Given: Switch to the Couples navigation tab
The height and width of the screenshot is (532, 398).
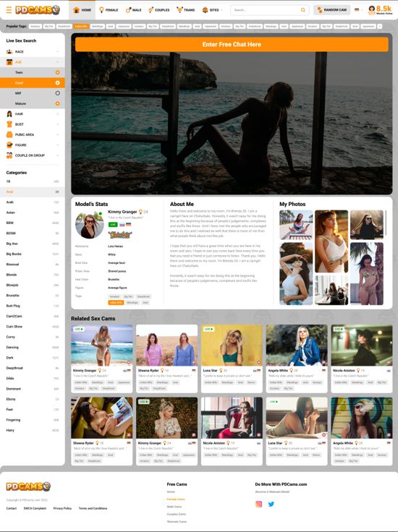Looking at the screenshot, I should [x=159, y=10].
